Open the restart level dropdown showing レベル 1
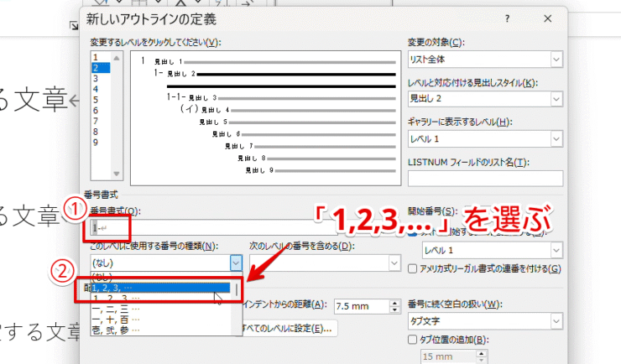This screenshot has height=364, width=621. [x=493, y=251]
